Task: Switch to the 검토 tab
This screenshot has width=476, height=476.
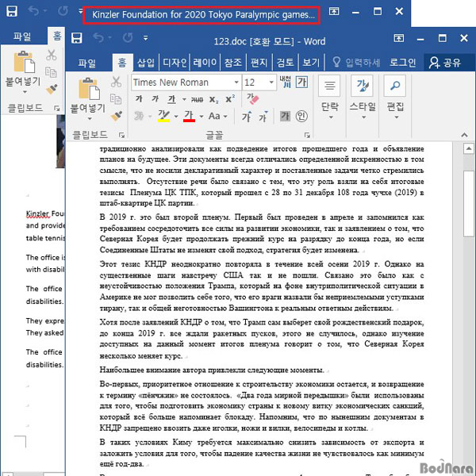Action: tap(285, 63)
